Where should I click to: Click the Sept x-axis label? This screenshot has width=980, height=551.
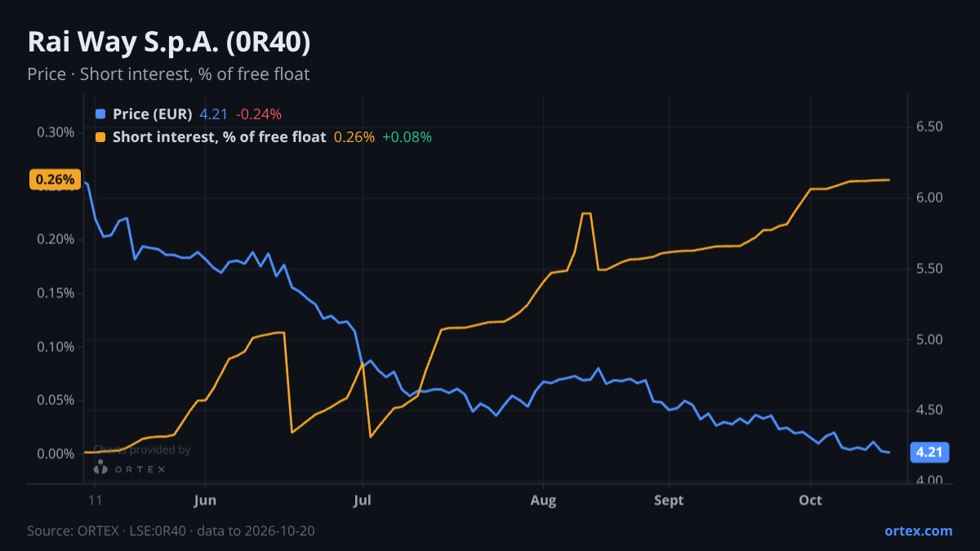point(670,500)
